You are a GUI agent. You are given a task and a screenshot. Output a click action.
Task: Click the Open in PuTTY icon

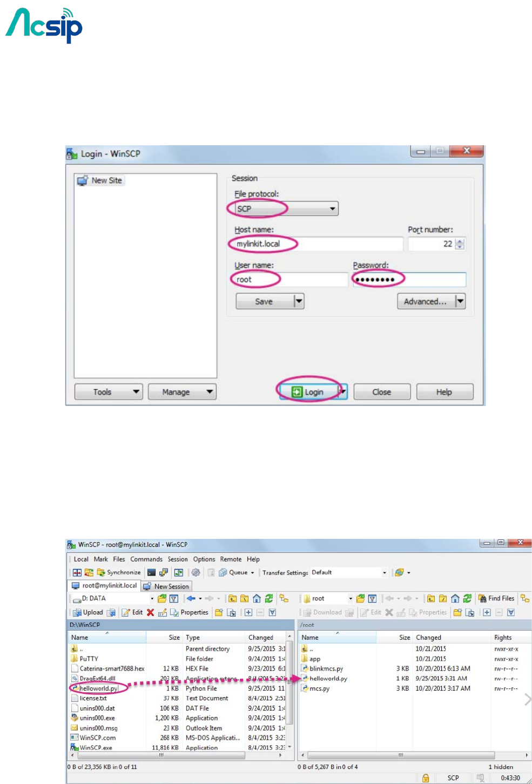coord(164,572)
